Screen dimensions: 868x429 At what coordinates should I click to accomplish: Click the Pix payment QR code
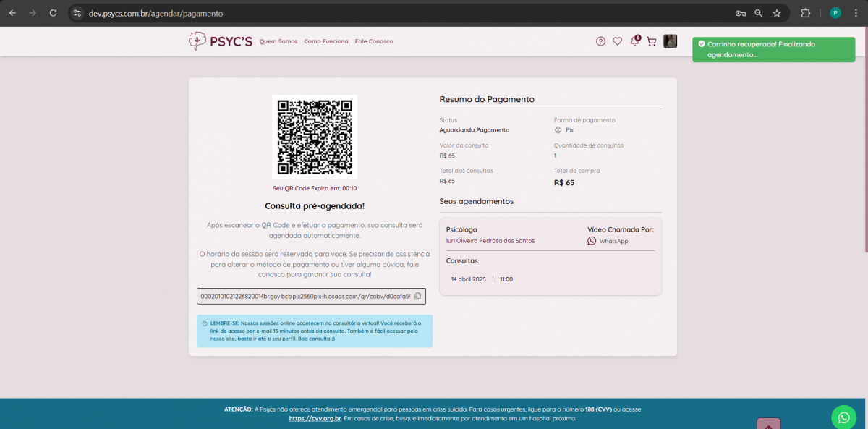coord(315,137)
